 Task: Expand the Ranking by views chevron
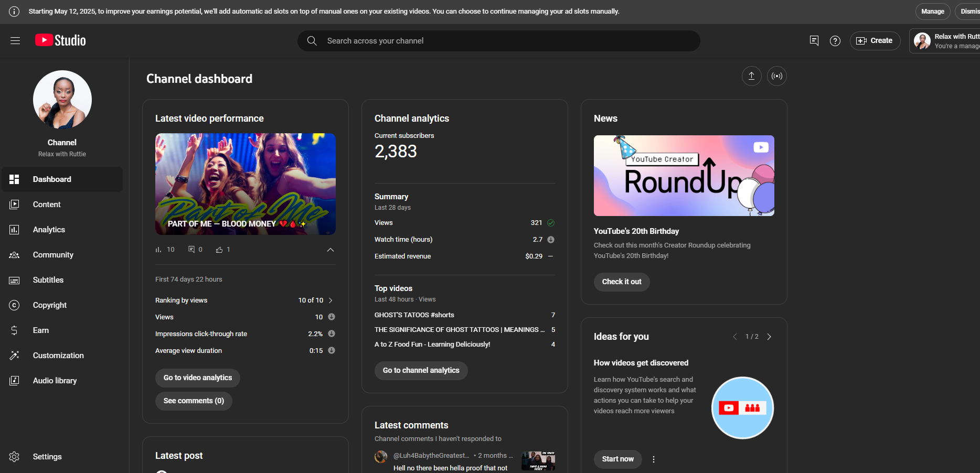pyautogui.click(x=331, y=300)
